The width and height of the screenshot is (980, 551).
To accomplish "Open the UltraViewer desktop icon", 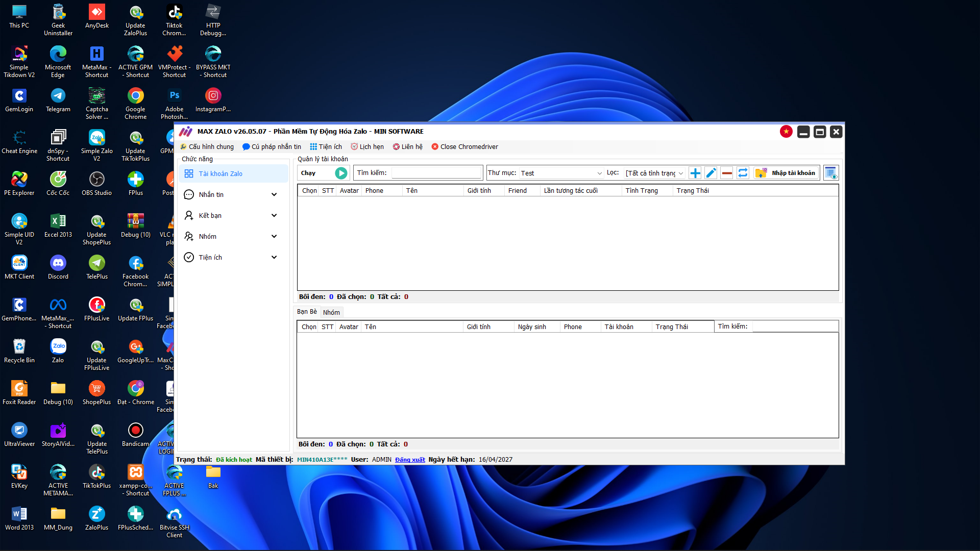I will tap(19, 435).
